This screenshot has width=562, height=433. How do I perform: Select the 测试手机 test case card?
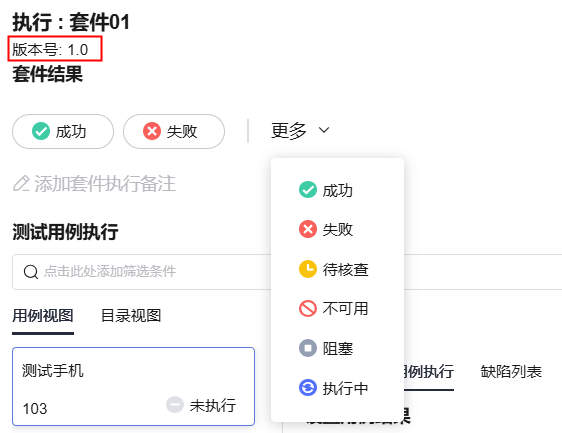click(x=133, y=386)
